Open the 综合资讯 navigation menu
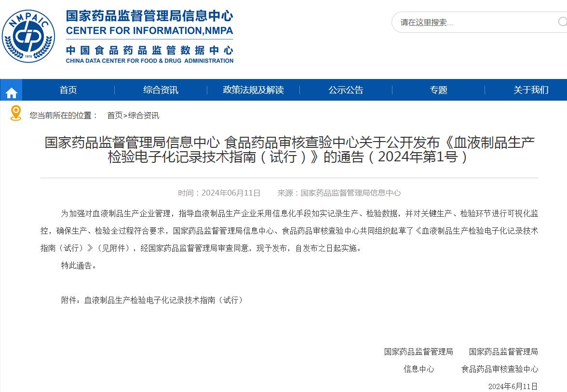The width and height of the screenshot is (567, 392). 161,90
